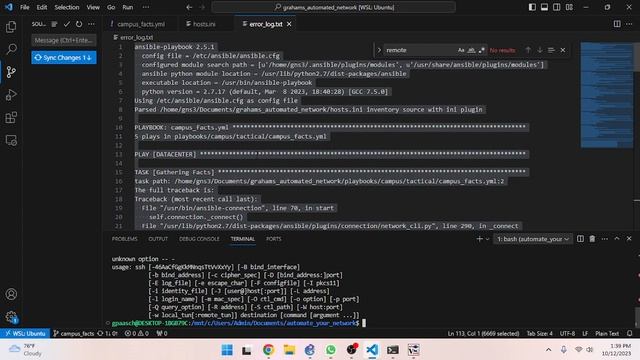
Task: Open the Explorer view in activity bar
Action: (11, 27)
